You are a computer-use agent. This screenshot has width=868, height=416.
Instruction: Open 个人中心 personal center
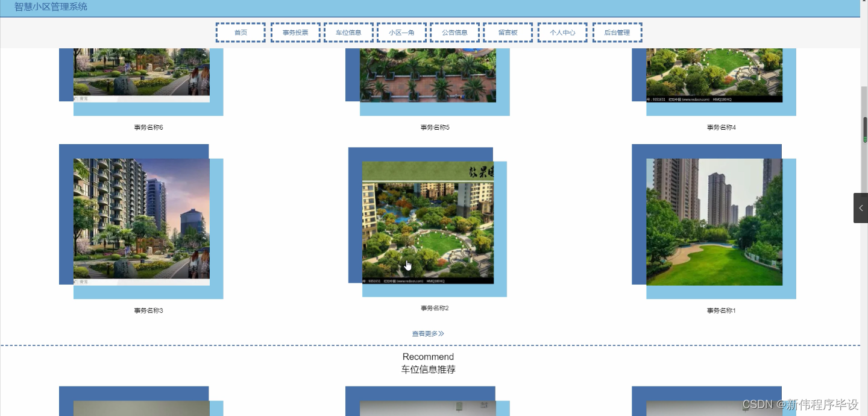coord(562,32)
